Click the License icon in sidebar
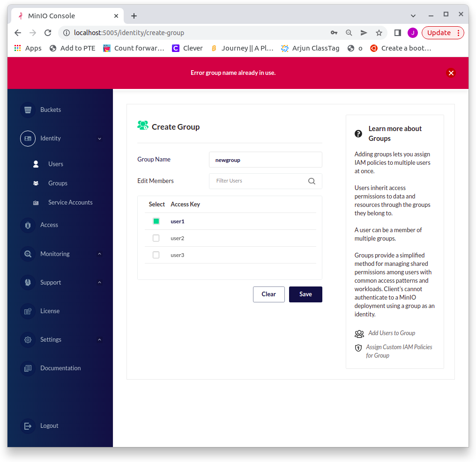476x462 pixels. click(28, 311)
